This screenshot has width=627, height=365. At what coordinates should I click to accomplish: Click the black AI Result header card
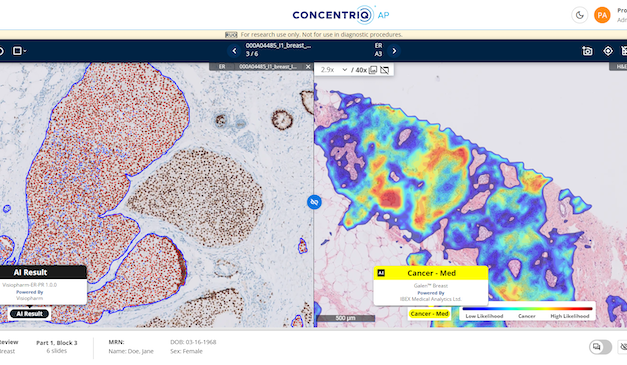pyautogui.click(x=43, y=272)
